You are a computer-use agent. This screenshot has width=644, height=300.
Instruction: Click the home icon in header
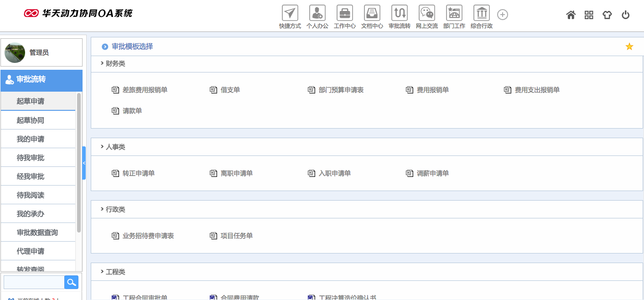pyautogui.click(x=571, y=15)
